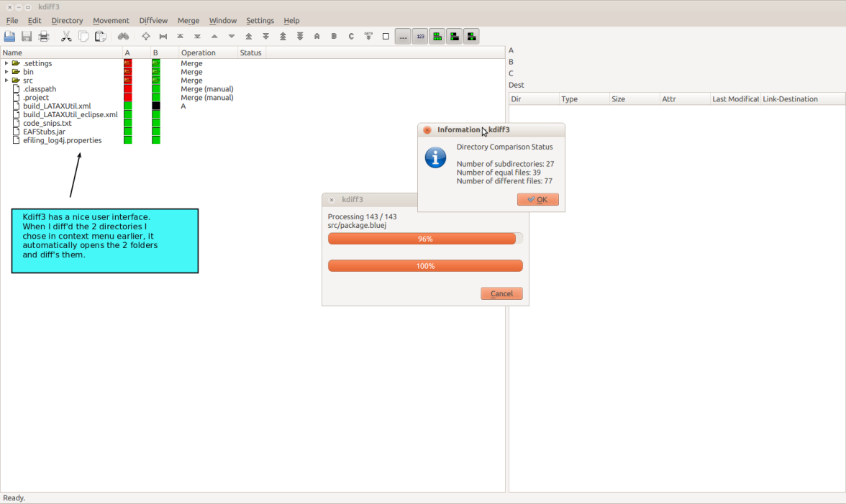Viewport: 846px width, 504px height.
Task: Close the Information dialog with red X
Action: [427, 130]
